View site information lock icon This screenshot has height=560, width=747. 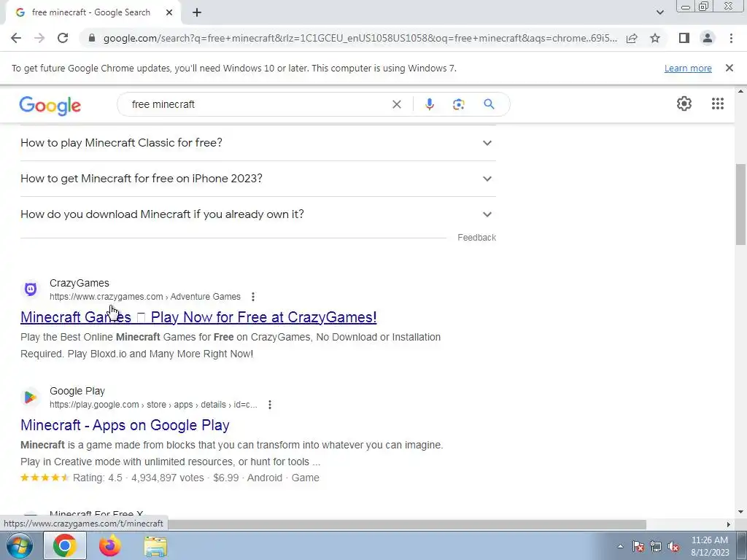click(92, 38)
